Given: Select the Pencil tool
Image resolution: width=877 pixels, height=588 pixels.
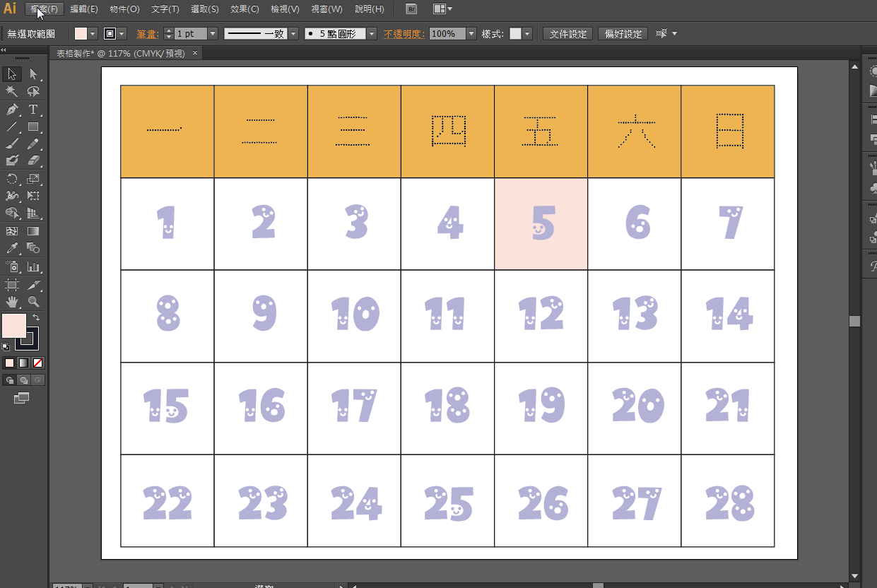Looking at the screenshot, I should click(x=33, y=143).
